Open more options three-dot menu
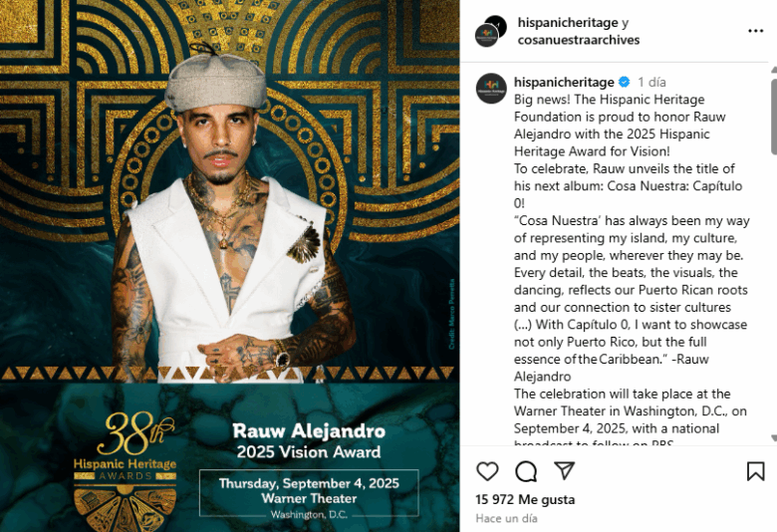The height and width of the screenshot is (532, 777). click(755, 31)
